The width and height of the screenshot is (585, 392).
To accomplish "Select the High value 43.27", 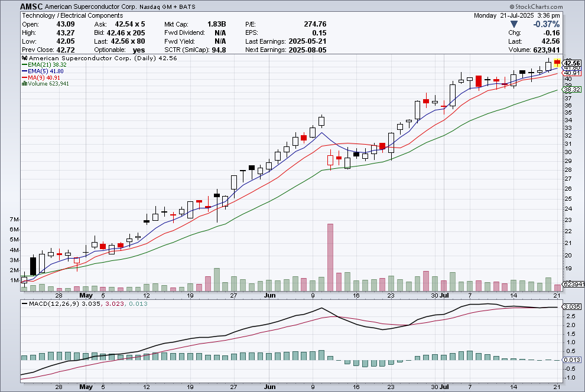I will pyautogui.click(x=65, y=33).
